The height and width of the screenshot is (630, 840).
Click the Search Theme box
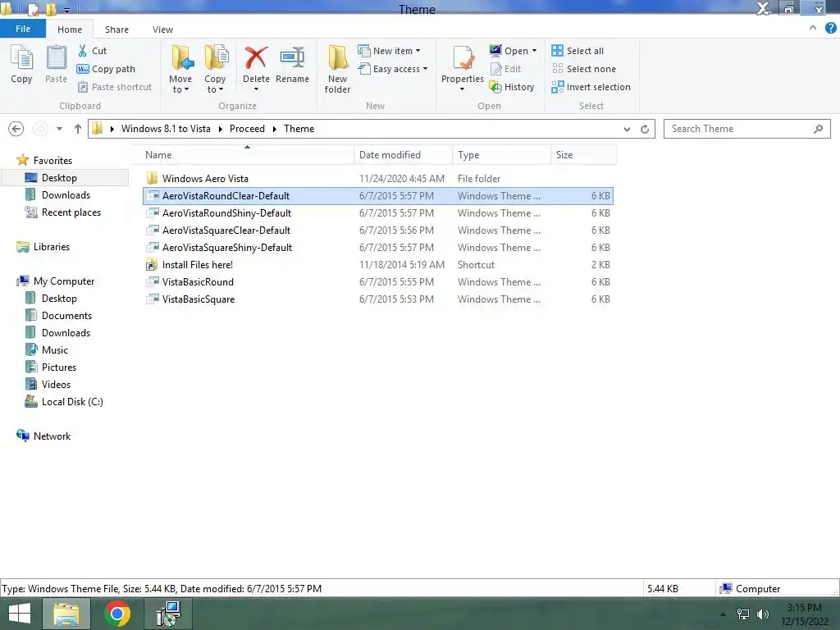click(746, 129)
